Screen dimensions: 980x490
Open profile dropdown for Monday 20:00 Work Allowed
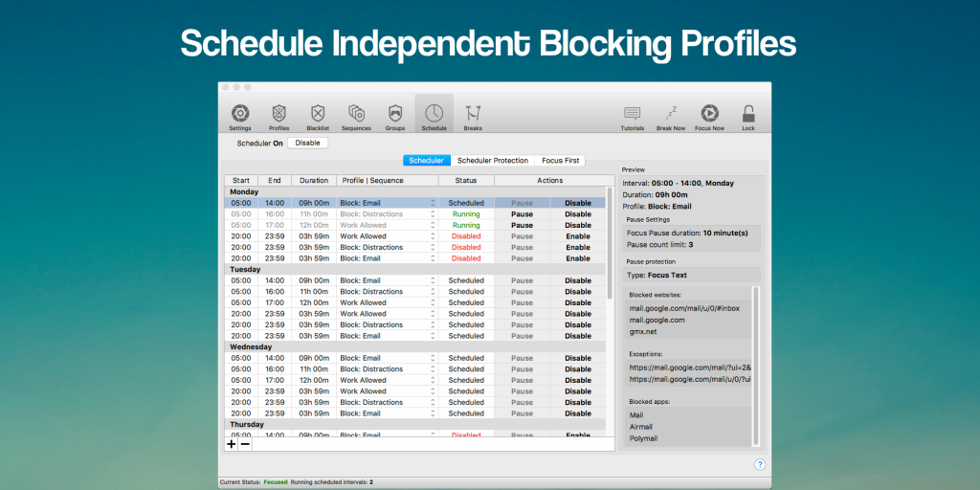coord(433,236)
